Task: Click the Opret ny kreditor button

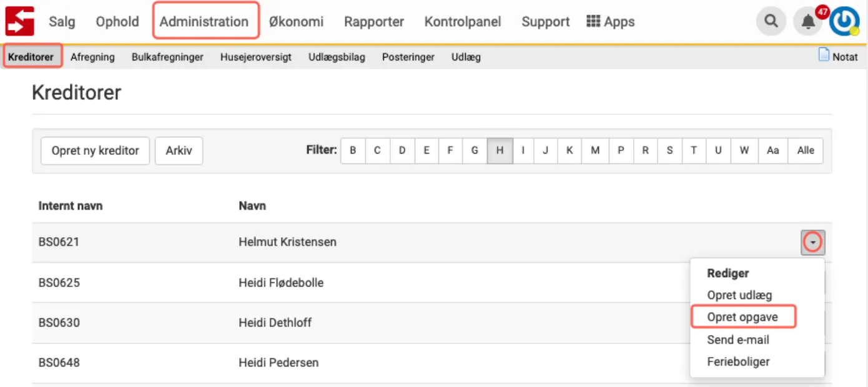Action: coord(95,150)
